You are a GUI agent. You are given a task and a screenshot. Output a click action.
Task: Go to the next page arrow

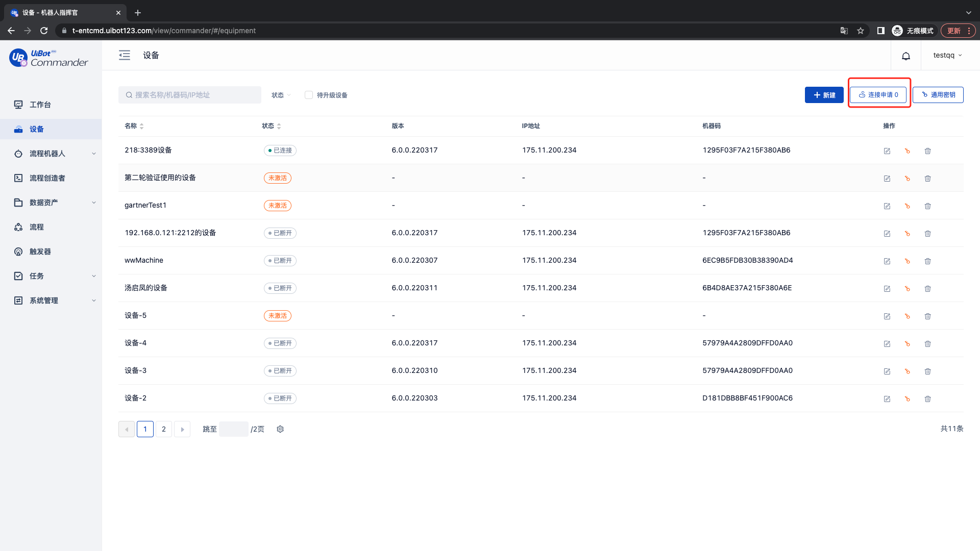coord(182,429)
